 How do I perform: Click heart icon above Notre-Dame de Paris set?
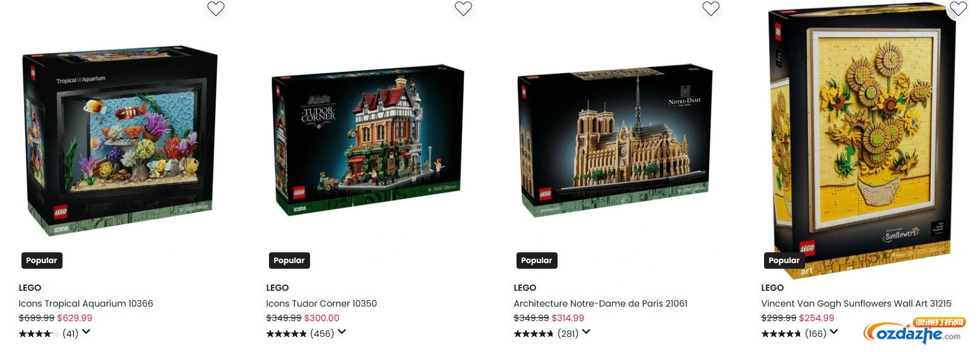click(x=711, y=8)
